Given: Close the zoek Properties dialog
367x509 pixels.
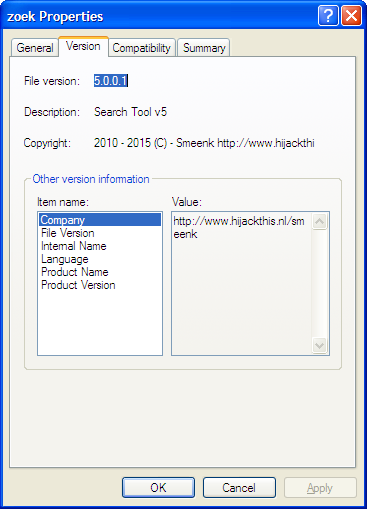Looking at the screenshot, I should 351,16.
